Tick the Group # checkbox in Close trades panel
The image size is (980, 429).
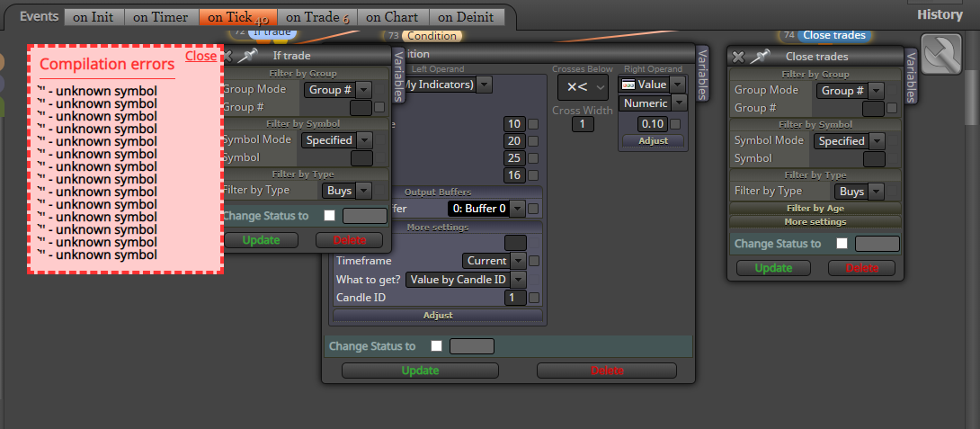892,108
